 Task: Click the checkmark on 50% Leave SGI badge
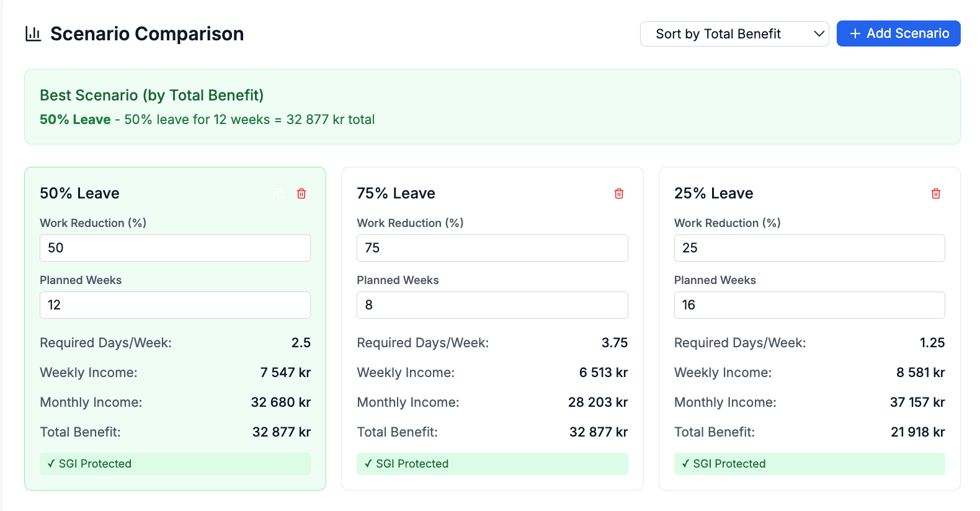click(51, 464)
